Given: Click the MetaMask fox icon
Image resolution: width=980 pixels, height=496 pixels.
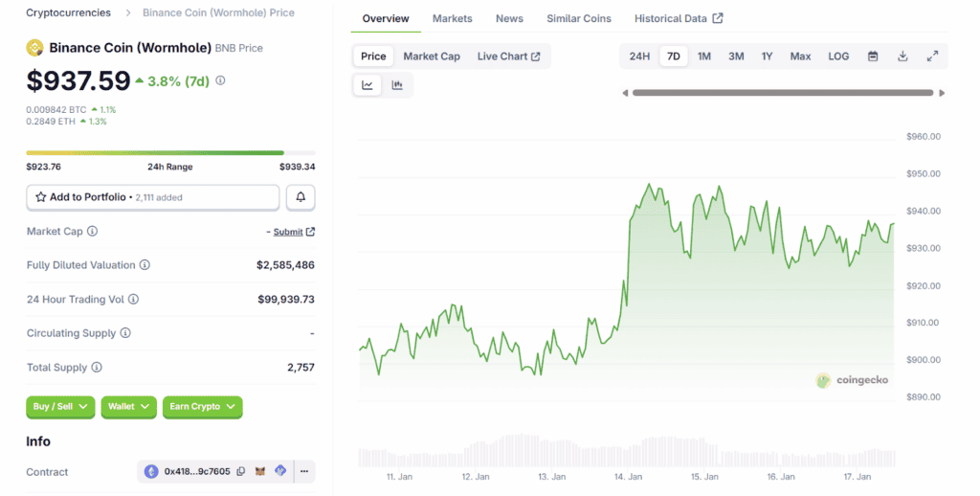Looking at the screenshot, I should click(260, 471).
